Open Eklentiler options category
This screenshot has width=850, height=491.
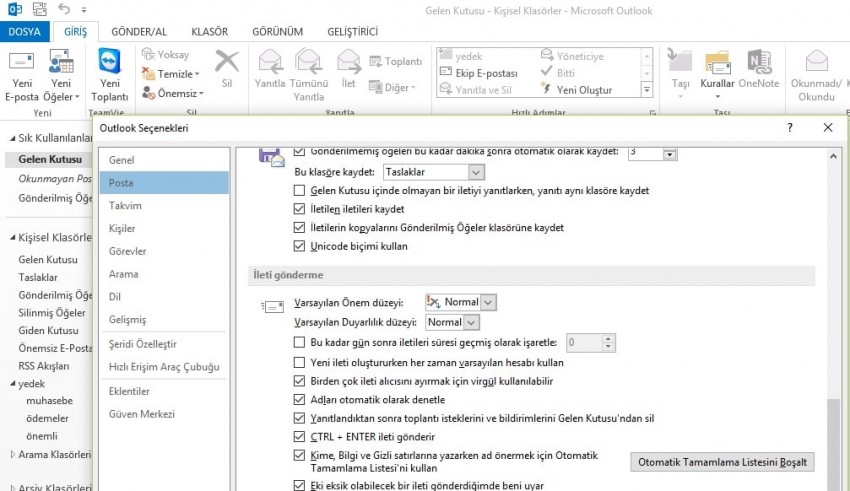click(x=164, y=391)
